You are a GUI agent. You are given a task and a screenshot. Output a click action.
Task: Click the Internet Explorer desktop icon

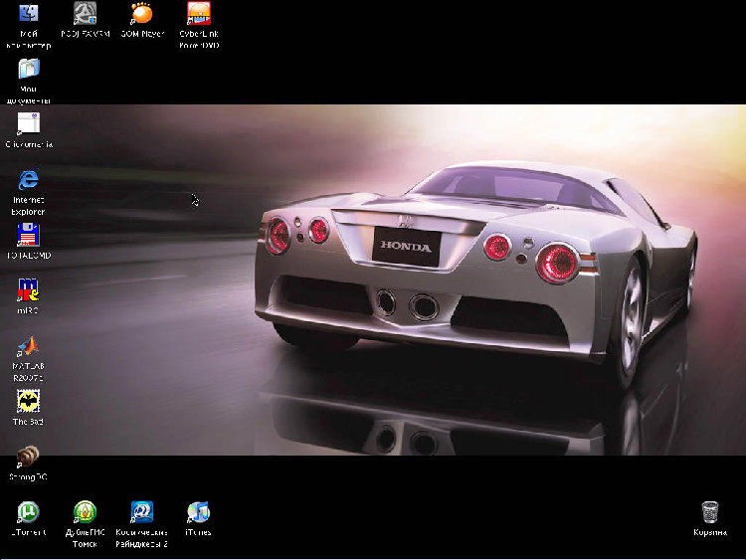click(x=29, y=179)
